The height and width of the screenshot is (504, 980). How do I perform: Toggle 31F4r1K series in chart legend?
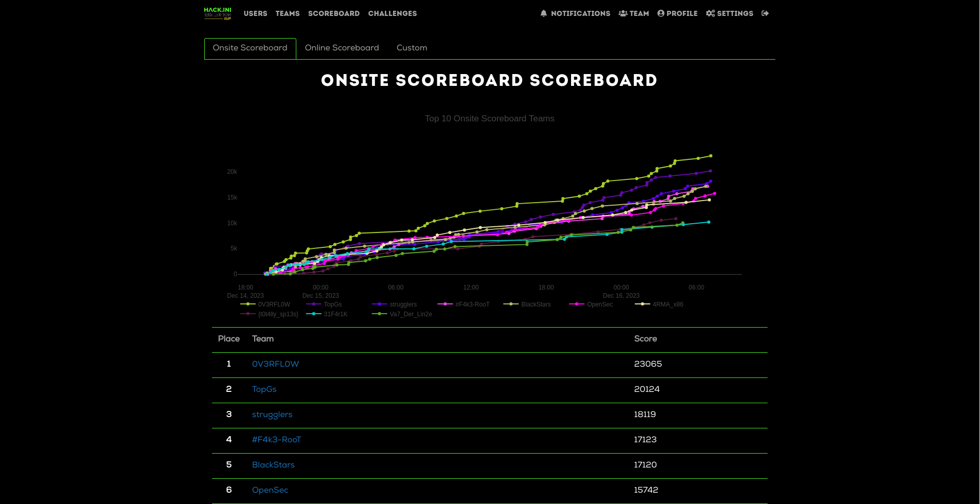click(x=327, y=314)
